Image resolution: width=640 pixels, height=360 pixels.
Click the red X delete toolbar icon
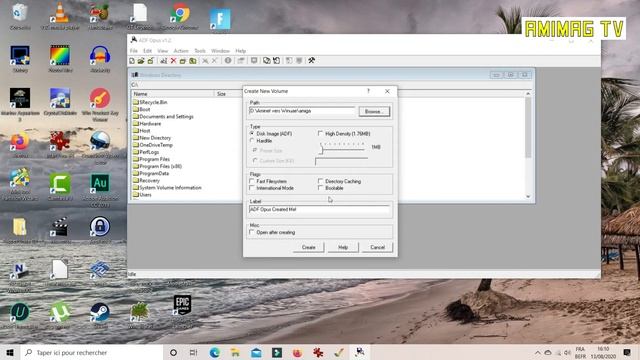point(173,61)
